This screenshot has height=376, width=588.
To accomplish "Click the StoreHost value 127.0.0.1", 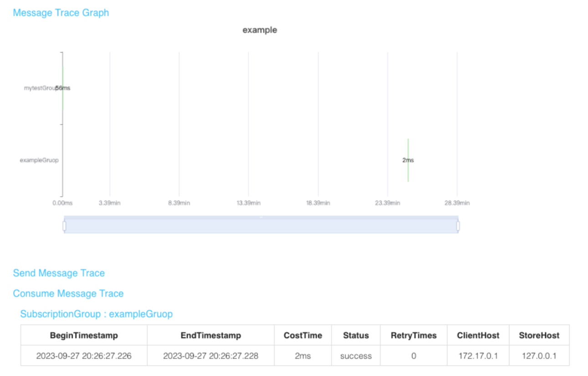I will point(539,356).
